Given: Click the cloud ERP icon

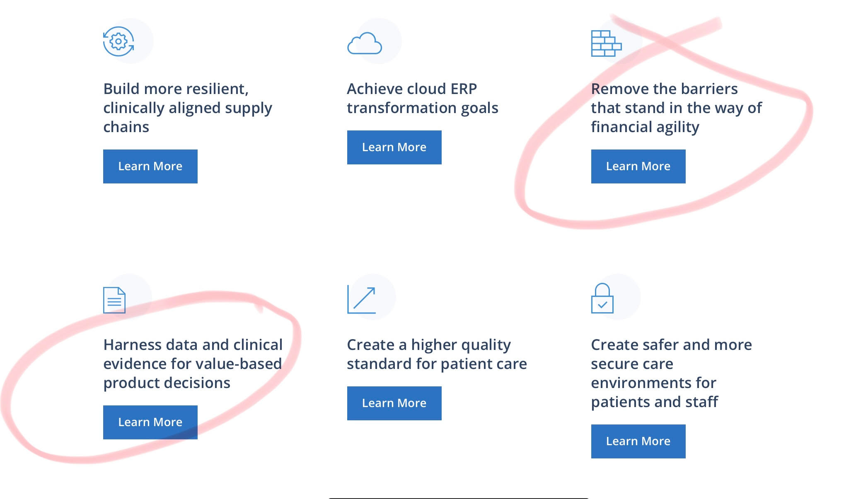Looking at the screenshot, I should (365, 43).
